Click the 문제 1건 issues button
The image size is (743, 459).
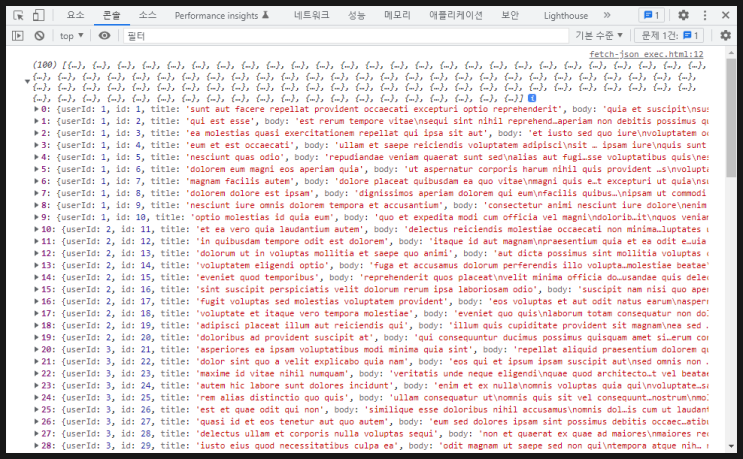[x=670, y=36]
